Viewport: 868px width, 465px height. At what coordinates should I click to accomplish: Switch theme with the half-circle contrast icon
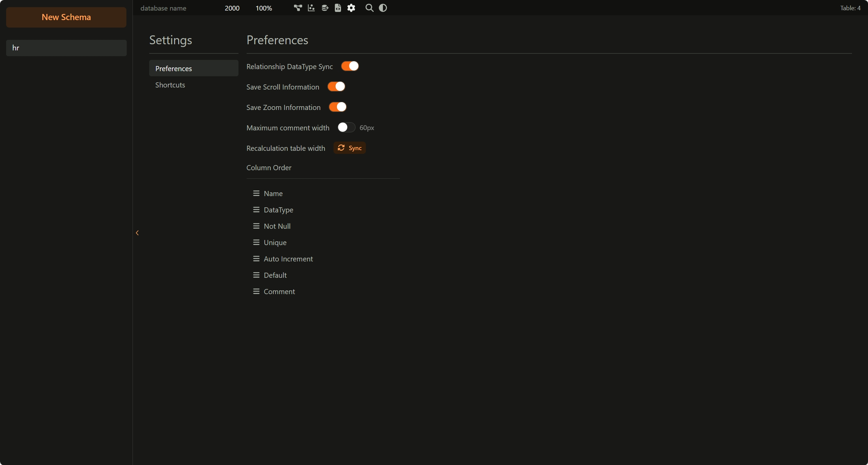click(383, 8)
